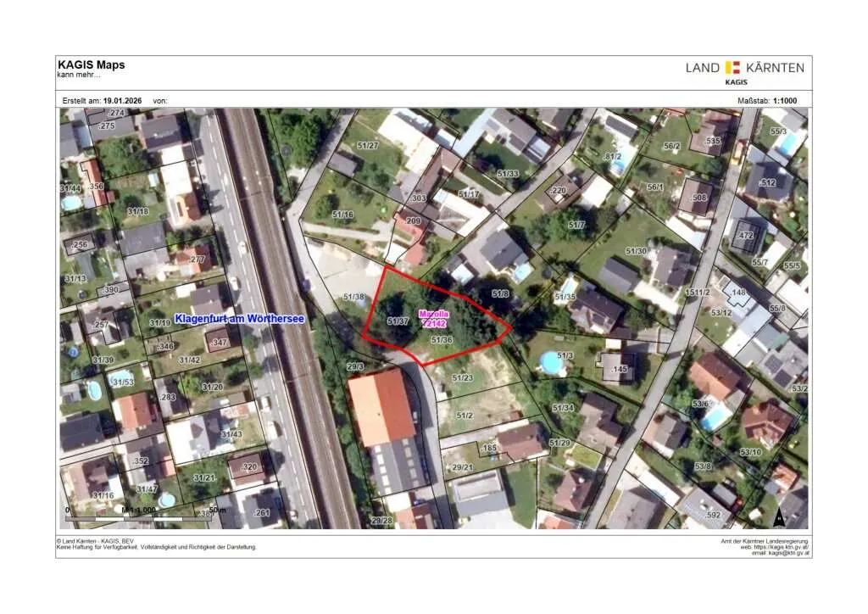This screenshot has width=868, height=614.
Task: Click the Land Kärnten copyright notice
Action: tap(95, 541)
